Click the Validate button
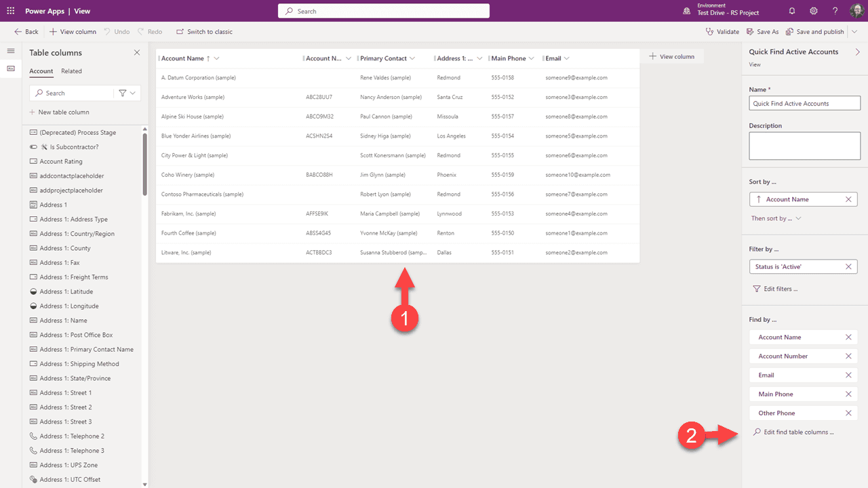The width and height of the screenshot is (868, 488). pyautogui.click(x=722, y=32)
